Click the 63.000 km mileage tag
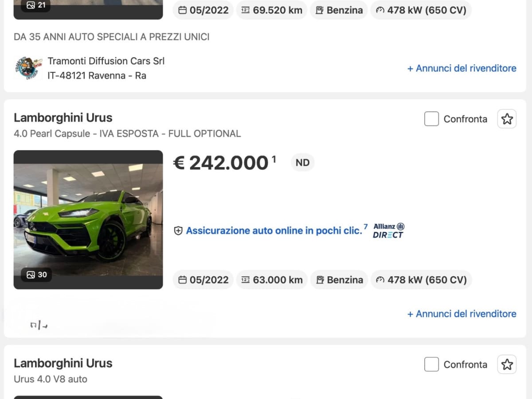 click(272, 280)
